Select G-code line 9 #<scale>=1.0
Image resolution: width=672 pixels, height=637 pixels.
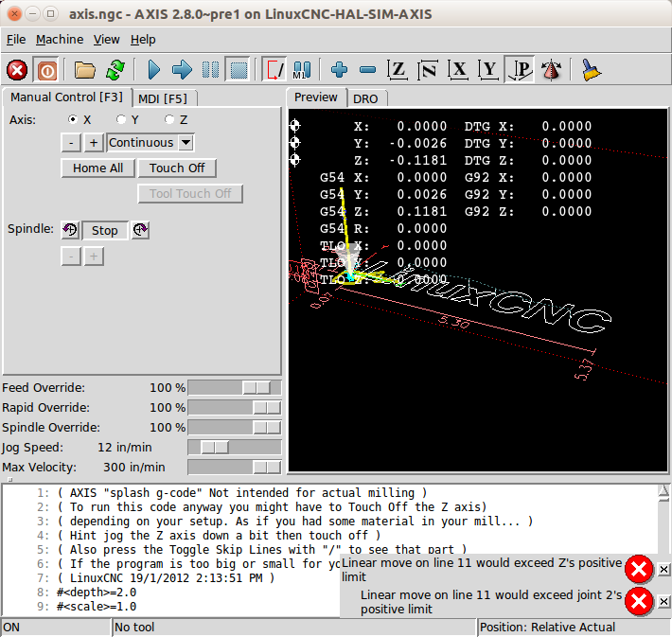click(97, 607)
